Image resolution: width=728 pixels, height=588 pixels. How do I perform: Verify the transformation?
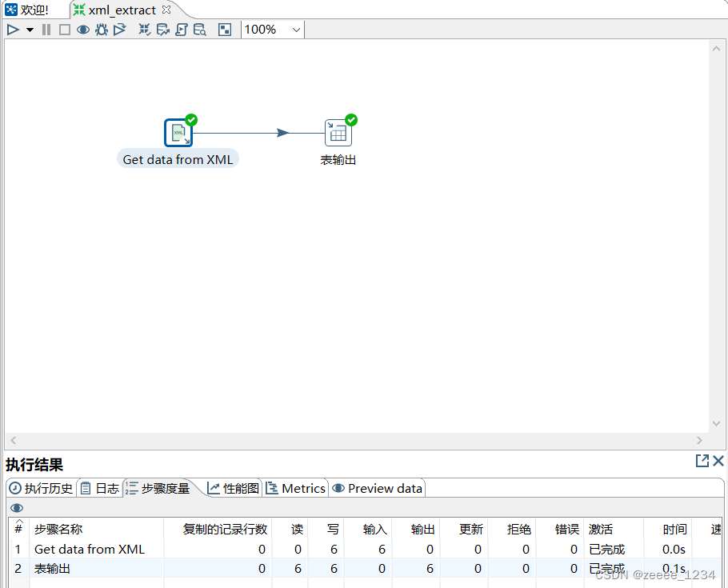(144, 30)
